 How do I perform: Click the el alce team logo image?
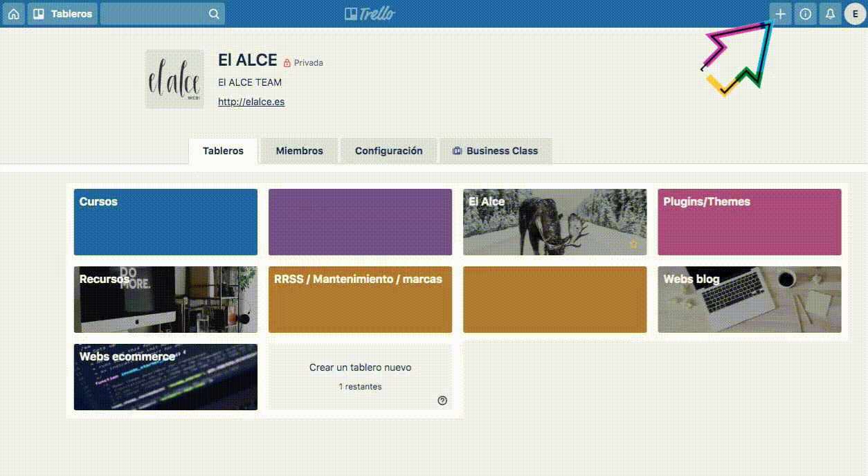(x=174, y=79)
